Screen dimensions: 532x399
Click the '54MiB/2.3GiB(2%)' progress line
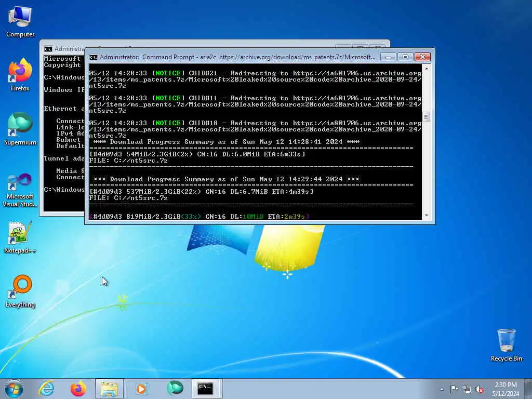(x=197, y=154)
